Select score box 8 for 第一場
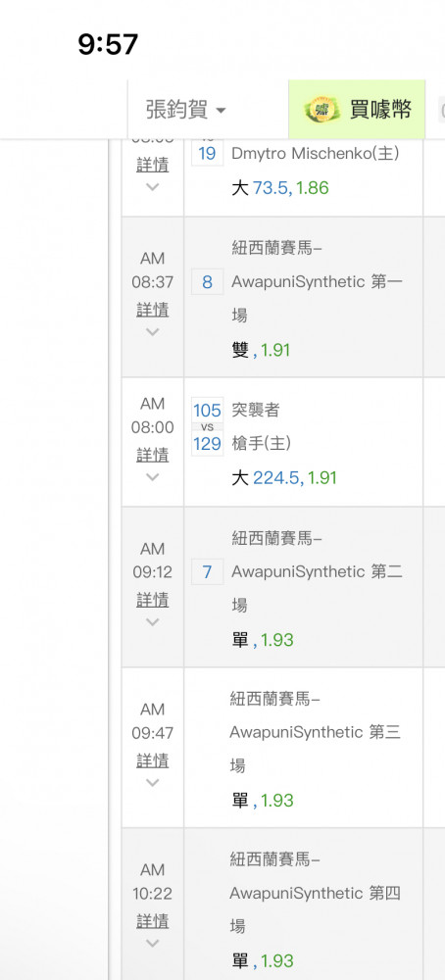Viewport: 445px width, 980px height. [x=208, y=282]
